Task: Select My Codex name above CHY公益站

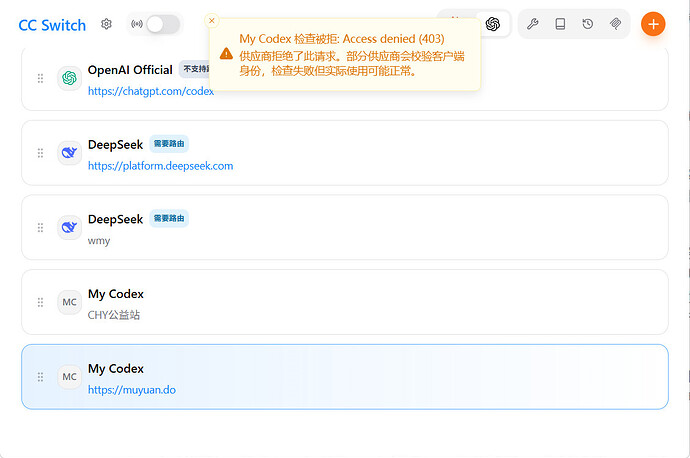Action: coord(116,294)
